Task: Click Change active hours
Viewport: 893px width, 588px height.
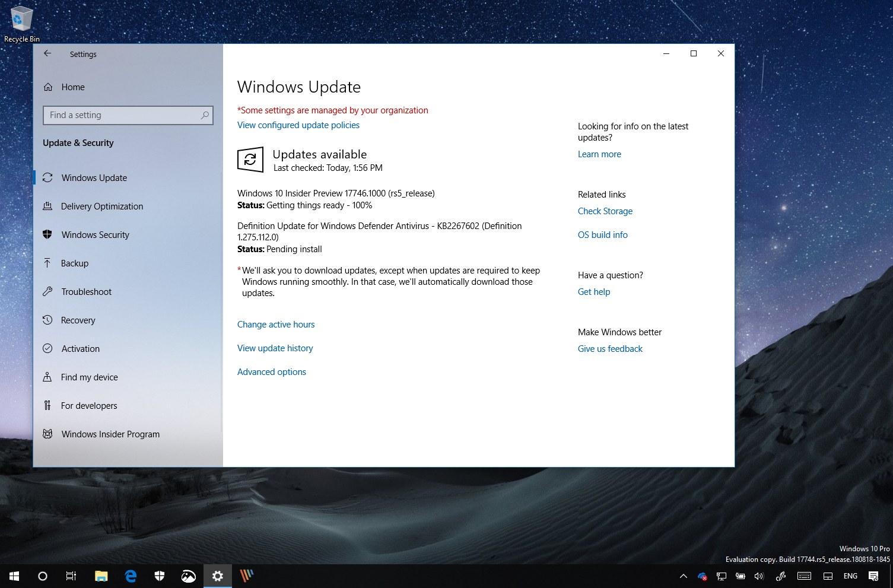Action: (x=276, y=324)
